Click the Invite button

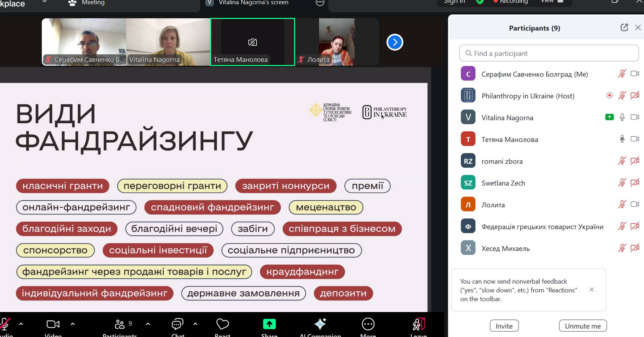tap(504, 326)
